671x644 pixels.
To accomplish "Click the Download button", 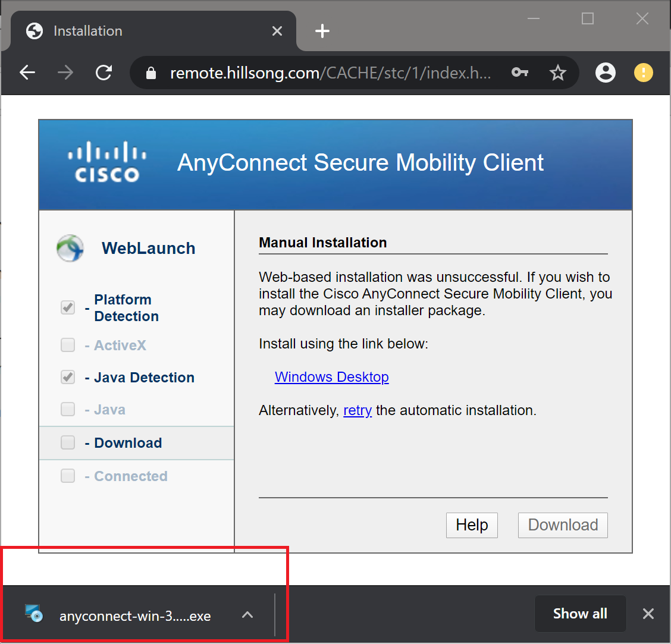I will 563,525.
